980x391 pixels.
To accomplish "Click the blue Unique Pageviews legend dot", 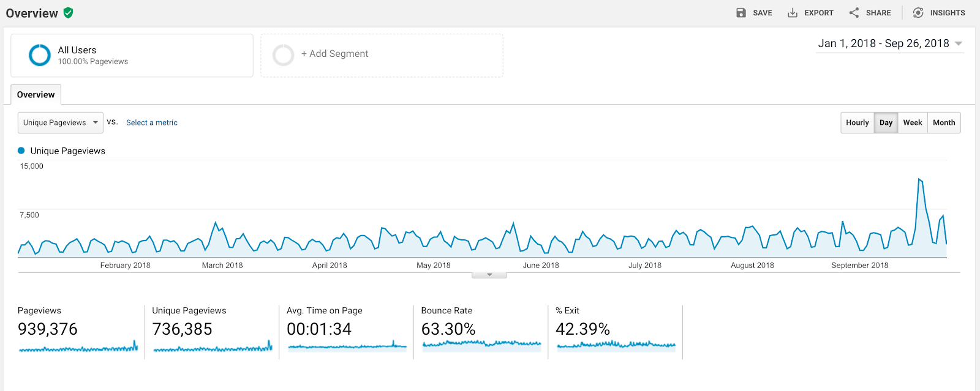I will pyautogui.click(x=21, y=151).
